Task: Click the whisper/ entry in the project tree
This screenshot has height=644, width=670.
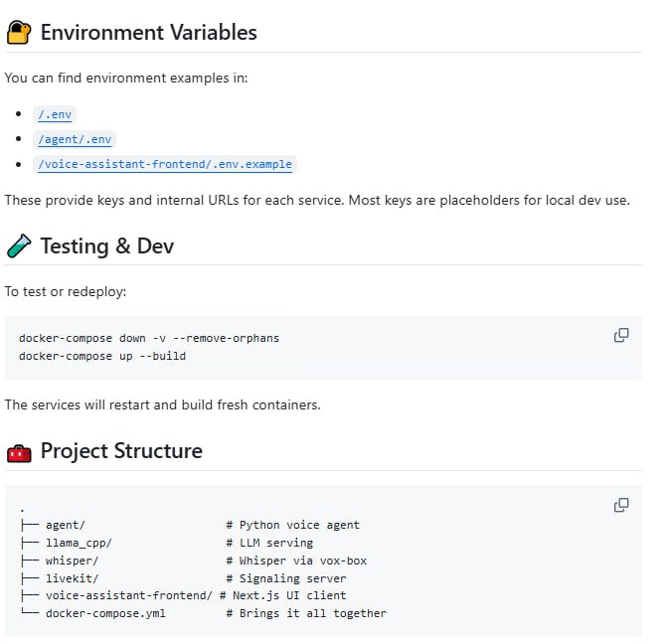Action: click(72, 561)
